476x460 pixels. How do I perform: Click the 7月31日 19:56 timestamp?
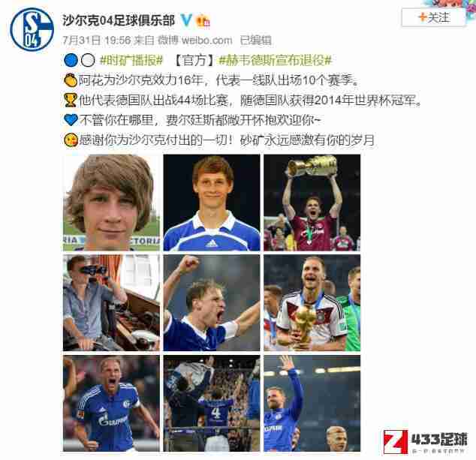[97, 41]
